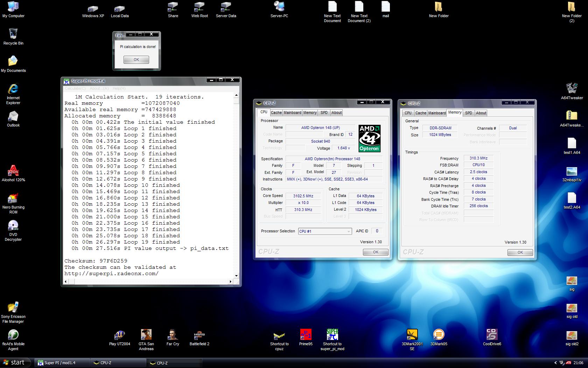This screenshot has width=588, height=368.
Task: Open the Recycle Bin icon
Action: (13, 37)
